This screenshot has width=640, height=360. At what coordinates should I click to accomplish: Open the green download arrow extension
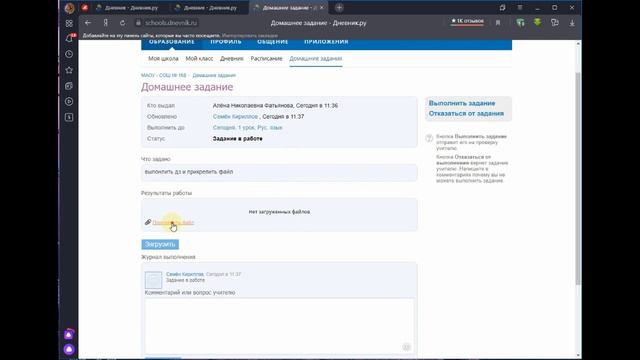pyautogui.click(x=538, y=22)
